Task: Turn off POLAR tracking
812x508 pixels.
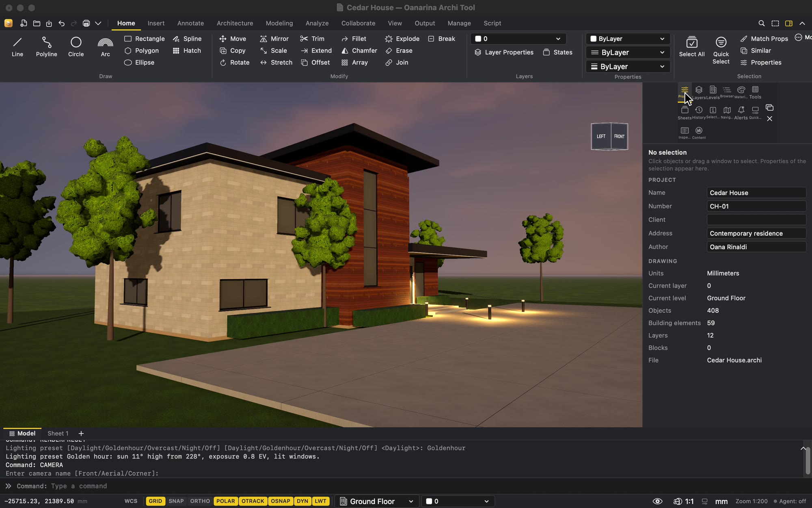Action: click(x=226, y=501)
